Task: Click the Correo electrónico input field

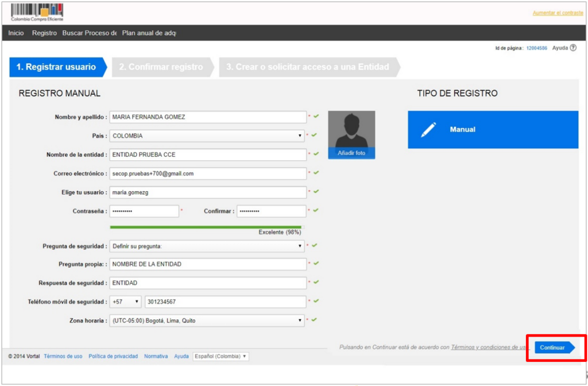Action: [208, 173]
